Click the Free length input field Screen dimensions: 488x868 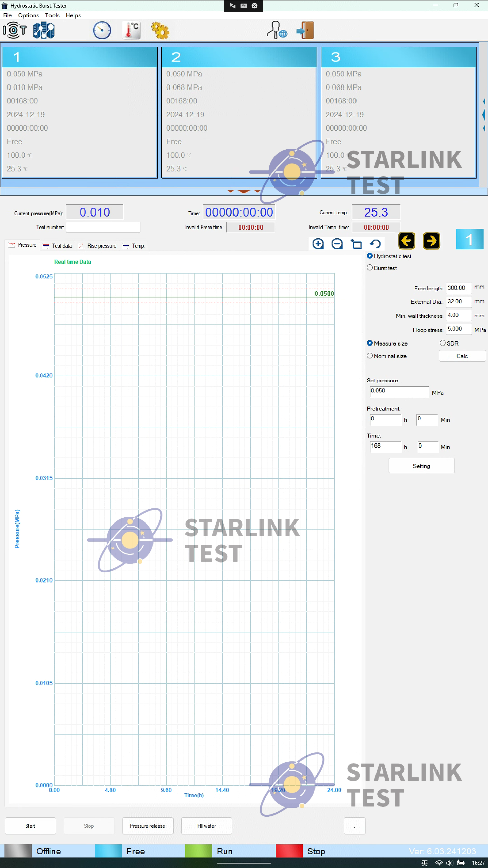459,288
